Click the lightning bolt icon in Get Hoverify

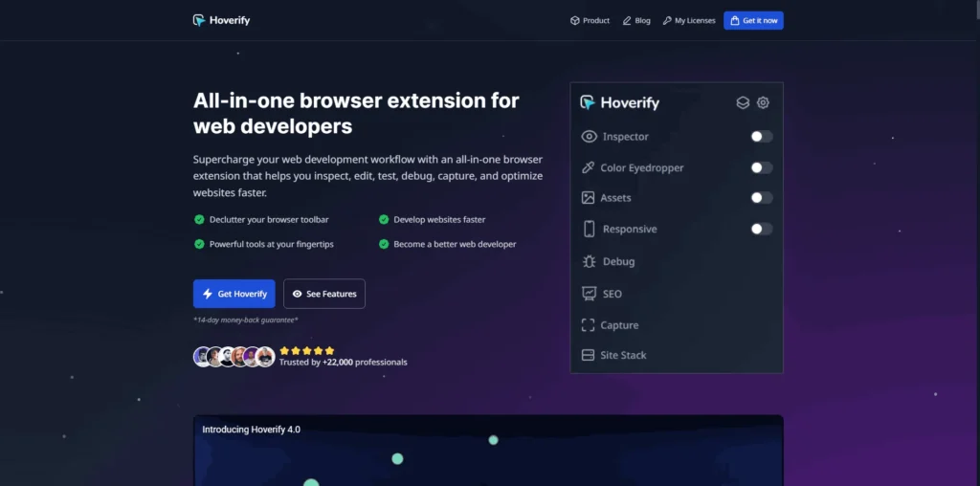click(x=208, y=294)
